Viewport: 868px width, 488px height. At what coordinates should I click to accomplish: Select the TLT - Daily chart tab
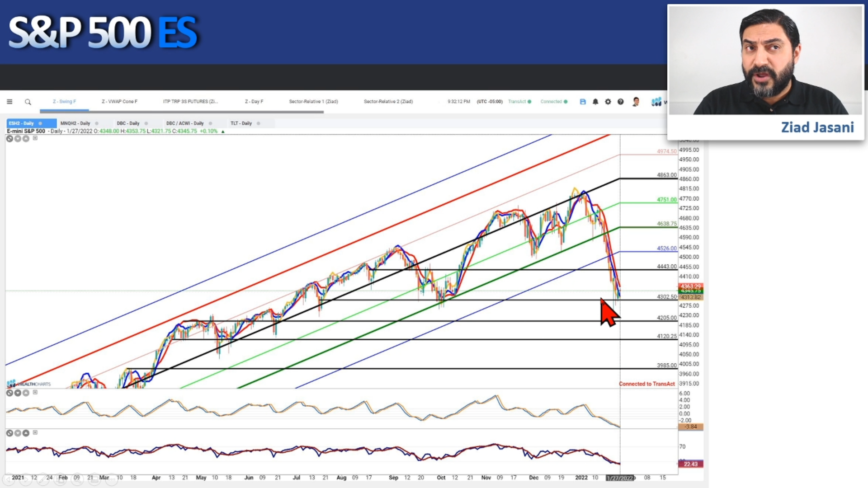pyautogui.click(x=241, y=123)
